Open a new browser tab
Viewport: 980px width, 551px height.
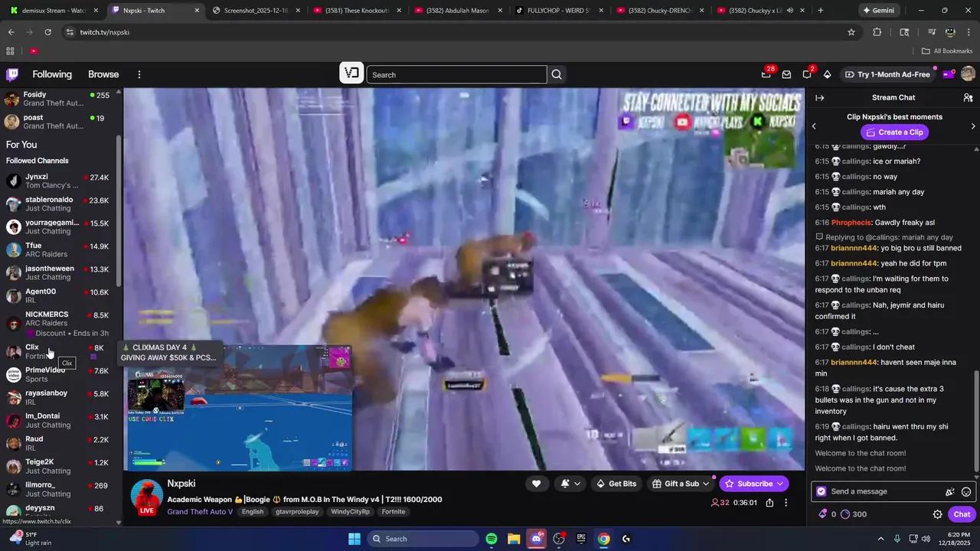pos(821,11)
